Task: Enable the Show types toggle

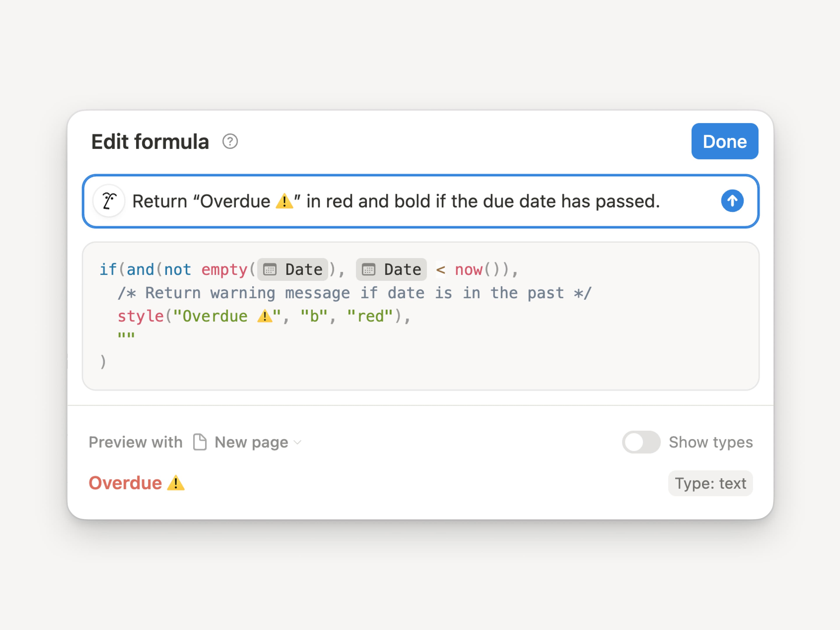Action: 641,442
